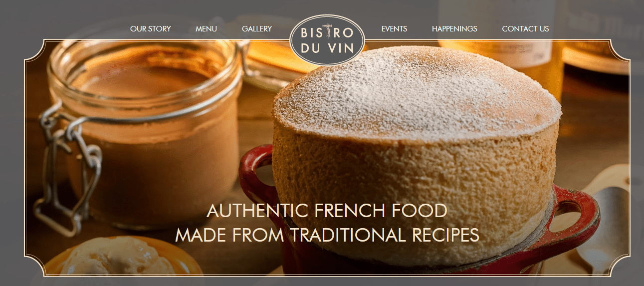Open the Contact Us page

pyautogui.click(x=525, y=29)
